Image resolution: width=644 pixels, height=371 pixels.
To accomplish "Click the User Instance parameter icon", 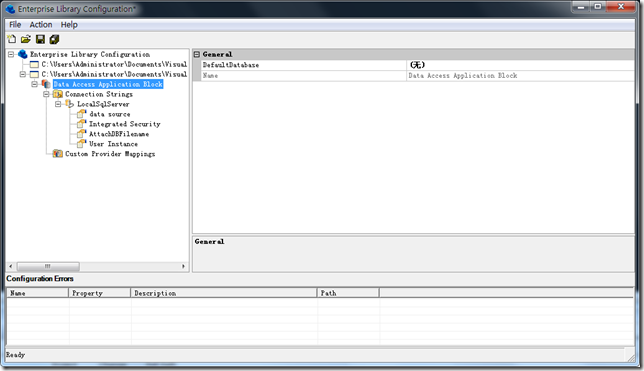I will [82, 144].
